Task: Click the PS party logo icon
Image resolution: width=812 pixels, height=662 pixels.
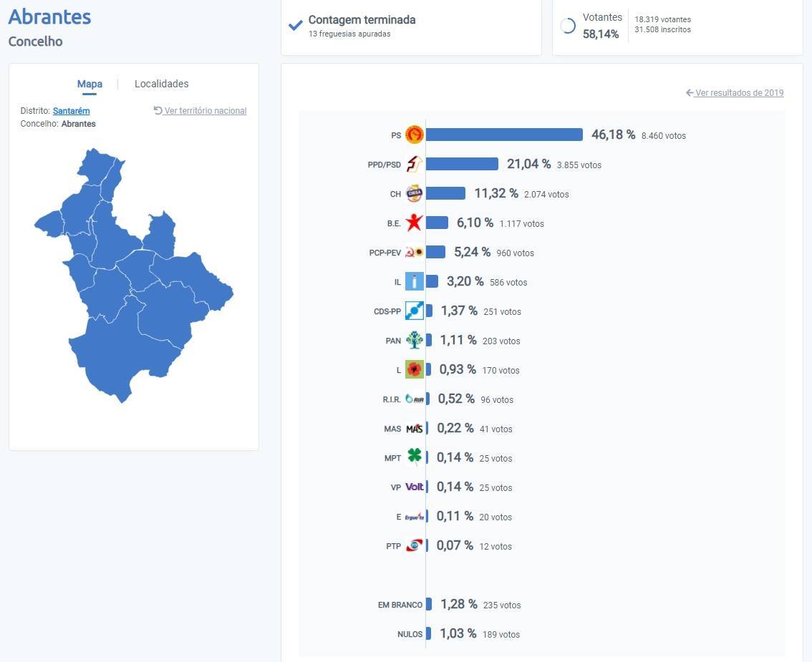Action: pyautogui.click(x=414, y=135)
